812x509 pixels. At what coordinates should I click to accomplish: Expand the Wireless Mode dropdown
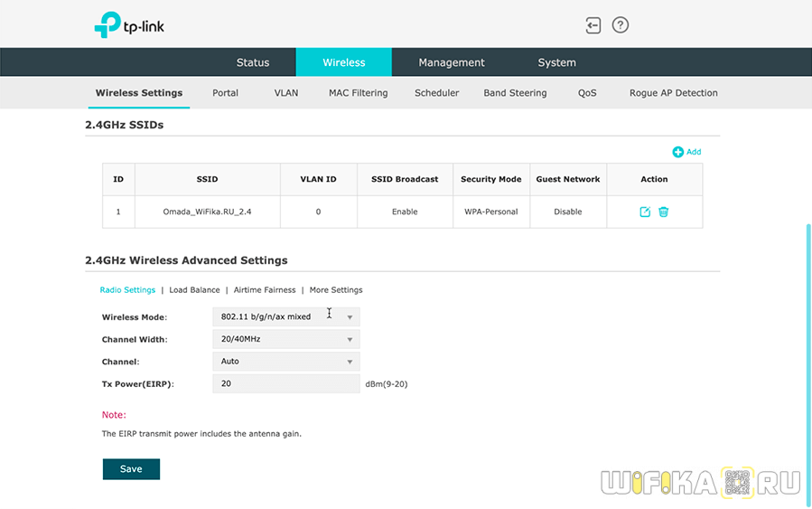tap(285, 317)
